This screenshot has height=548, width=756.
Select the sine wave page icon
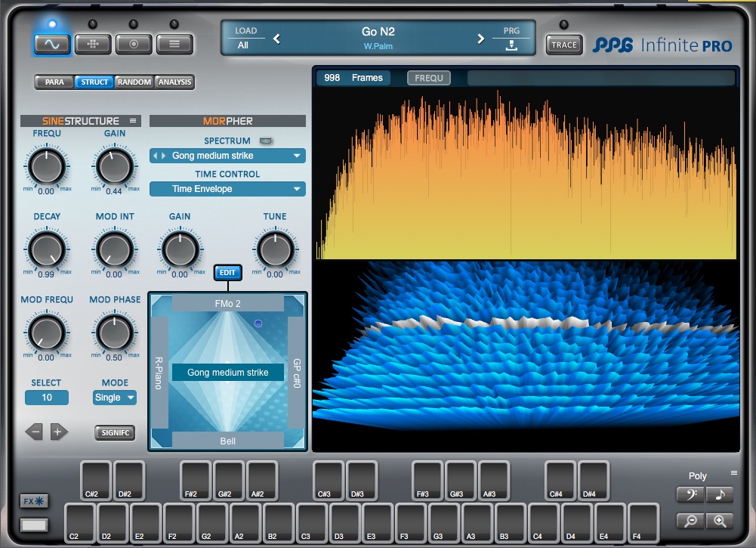pyautogui.click(x=51, y=44)
